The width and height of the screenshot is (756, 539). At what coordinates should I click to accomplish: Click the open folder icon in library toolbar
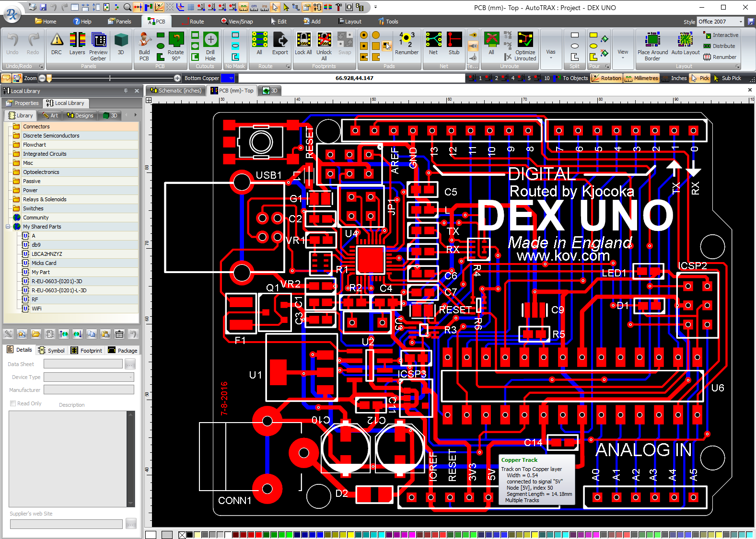tap(36, 334)
